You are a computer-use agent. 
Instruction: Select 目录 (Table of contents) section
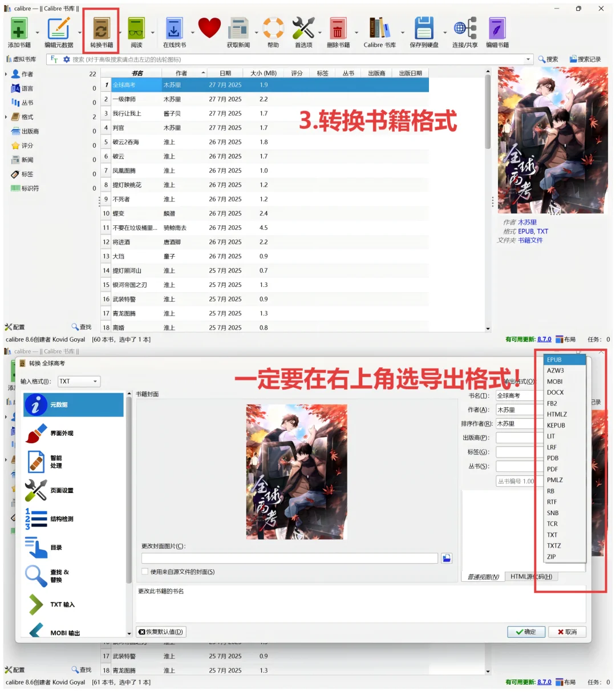point(74,548)
